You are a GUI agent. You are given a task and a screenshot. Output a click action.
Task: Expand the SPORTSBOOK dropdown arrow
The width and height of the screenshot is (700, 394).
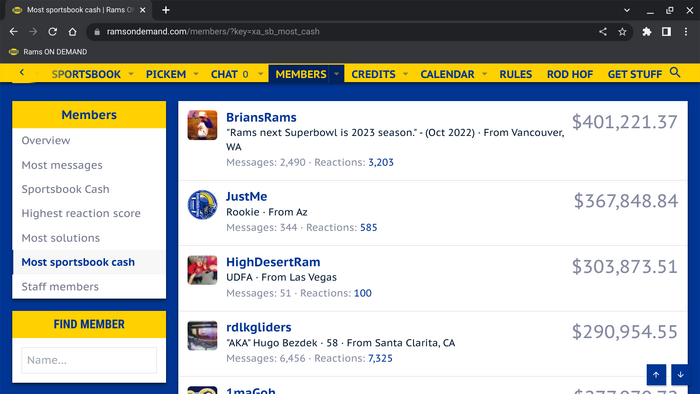(x=131, y=74)
